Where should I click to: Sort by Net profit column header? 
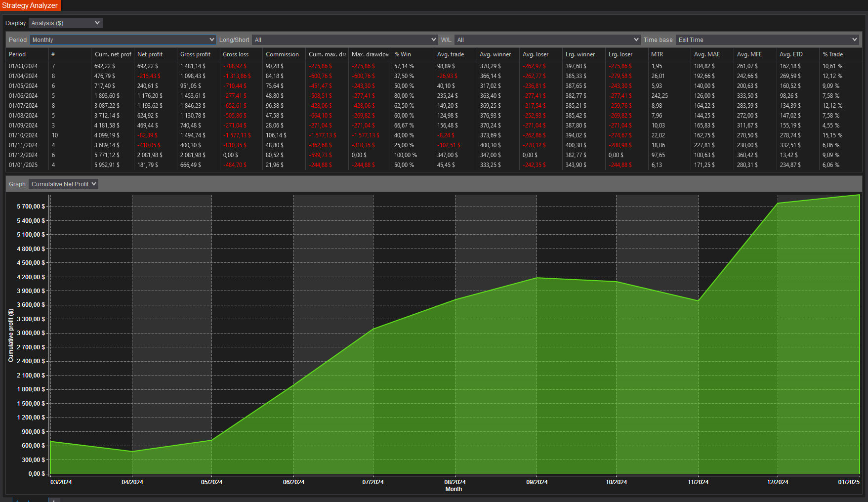click(x=156, y=54)
